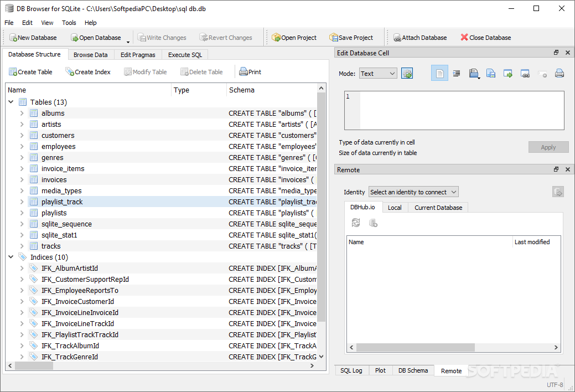
Task: Open the SQL Log bottom tab
Action: click(351, 370)
